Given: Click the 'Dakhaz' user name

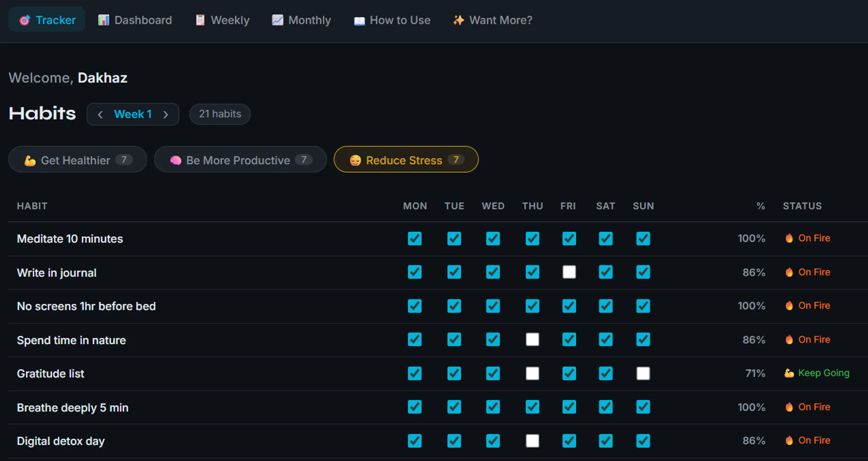Looking at the screenshot, I should (102, 78).
